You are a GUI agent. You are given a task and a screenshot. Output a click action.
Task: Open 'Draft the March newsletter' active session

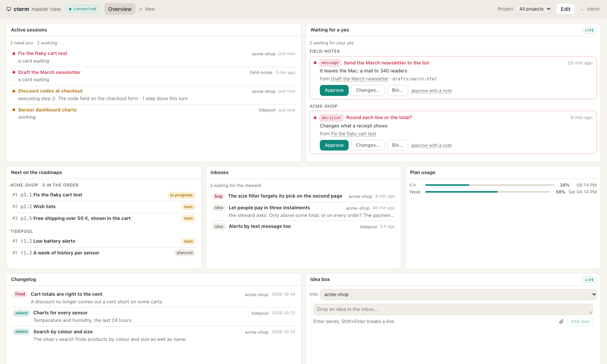154,76
